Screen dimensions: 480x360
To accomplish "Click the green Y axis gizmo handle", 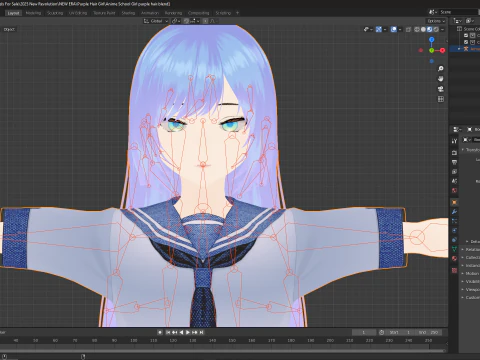I will [x=432, y=50].
